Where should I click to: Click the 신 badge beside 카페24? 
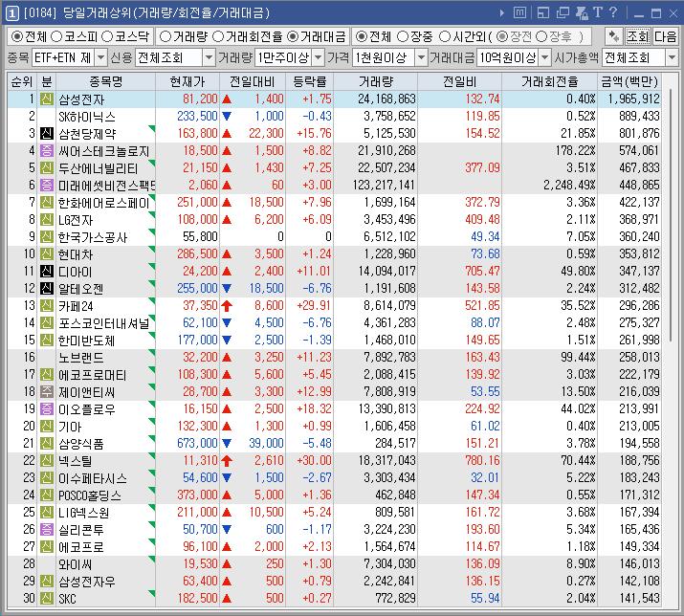(47, 305)
